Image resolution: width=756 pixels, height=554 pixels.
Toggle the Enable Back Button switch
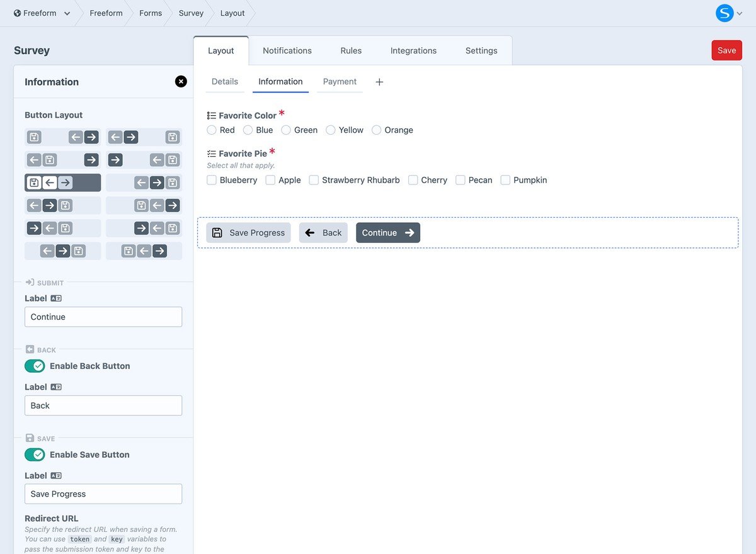[x=35, y=366]
